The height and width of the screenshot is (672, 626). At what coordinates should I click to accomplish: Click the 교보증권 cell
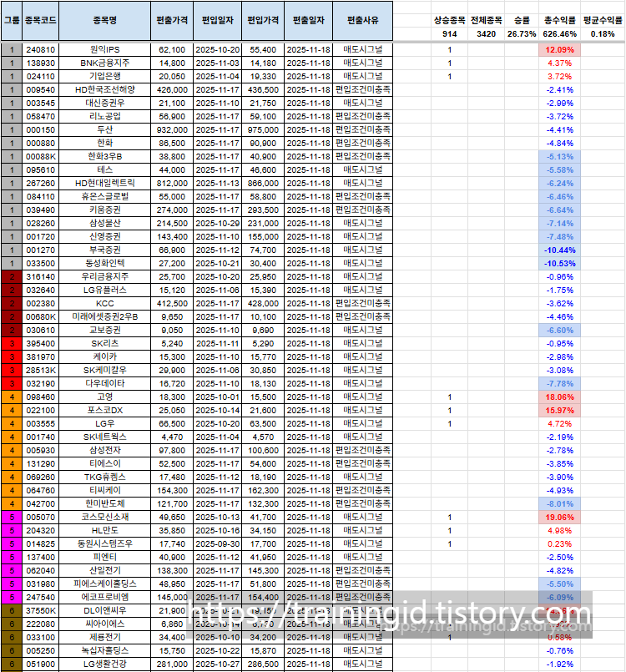[x=105, y=330]
